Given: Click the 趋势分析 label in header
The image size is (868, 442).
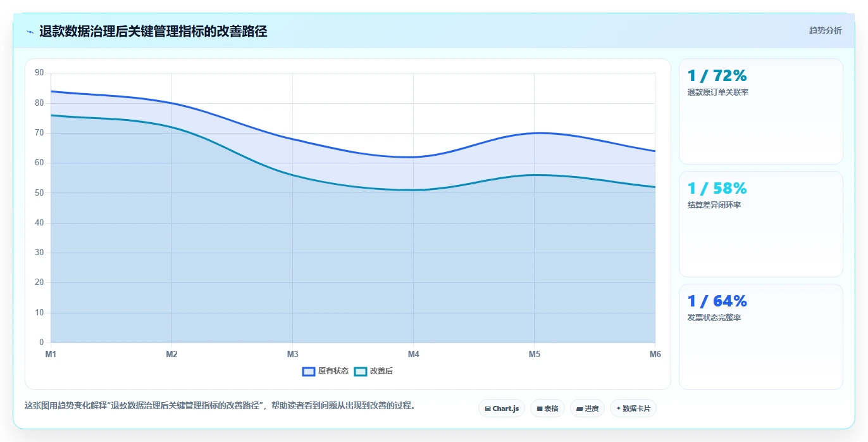Looking at the screenshot, I should tap(826, 30).
